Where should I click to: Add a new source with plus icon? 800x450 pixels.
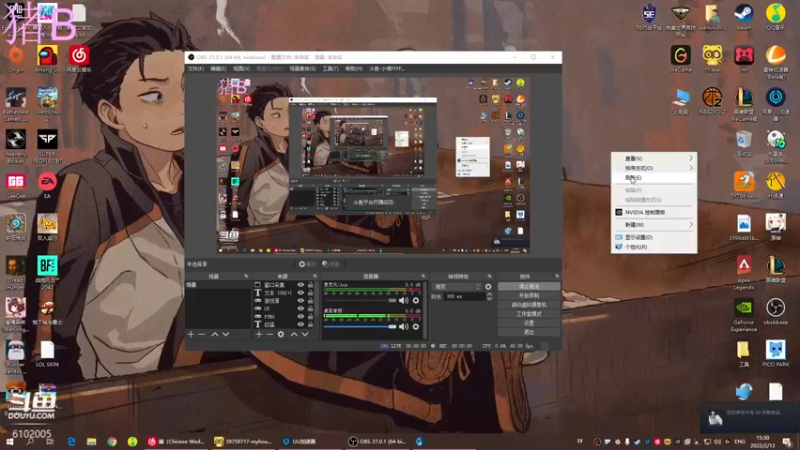coord(259,334)
